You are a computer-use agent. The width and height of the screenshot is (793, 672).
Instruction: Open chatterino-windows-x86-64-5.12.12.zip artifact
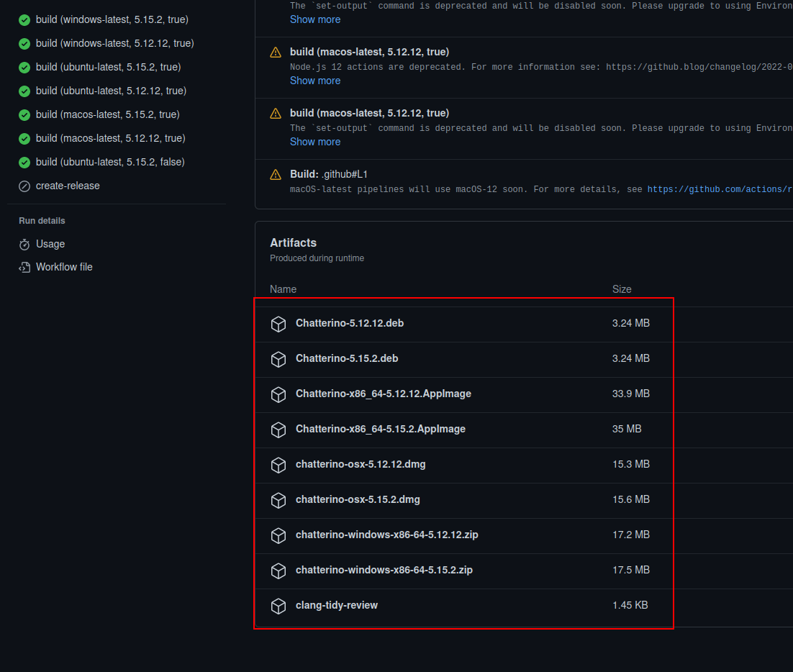click(x=387, y=535)
